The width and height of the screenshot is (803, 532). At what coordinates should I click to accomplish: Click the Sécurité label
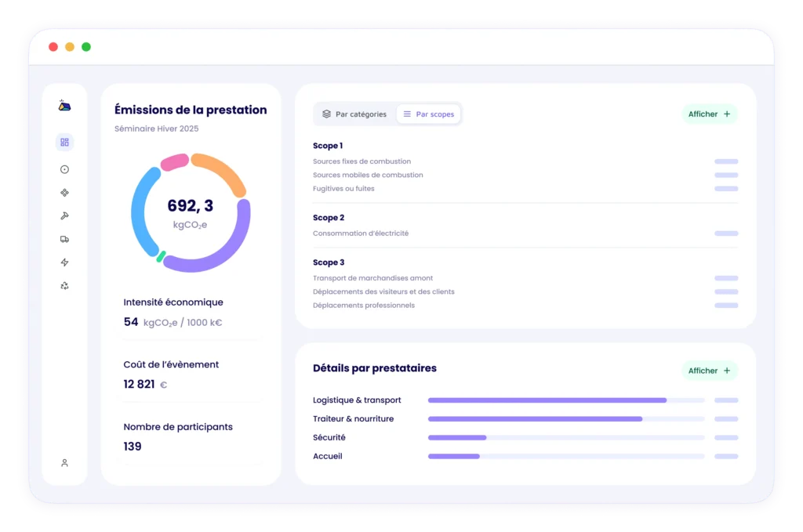(329, 437)
